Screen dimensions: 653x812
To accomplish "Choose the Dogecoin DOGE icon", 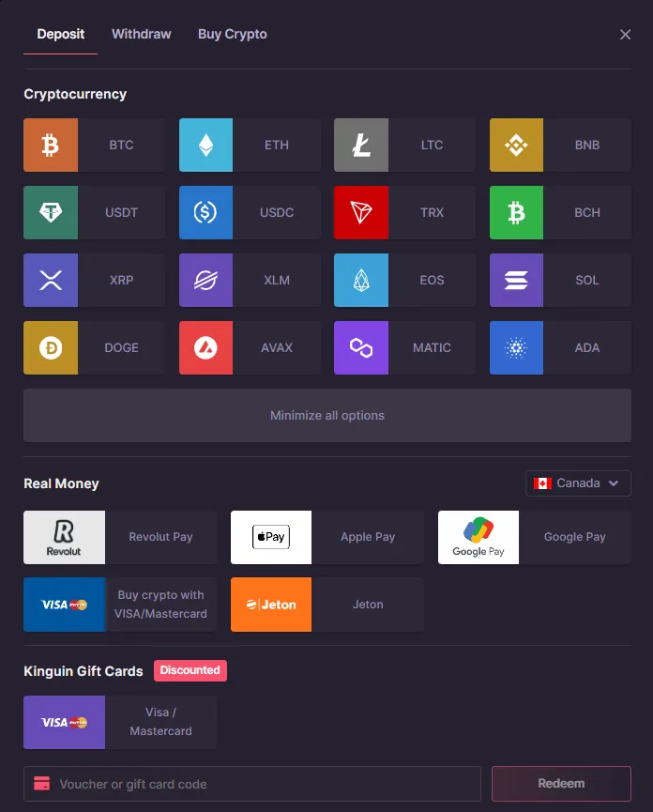I will pos(51,347).
